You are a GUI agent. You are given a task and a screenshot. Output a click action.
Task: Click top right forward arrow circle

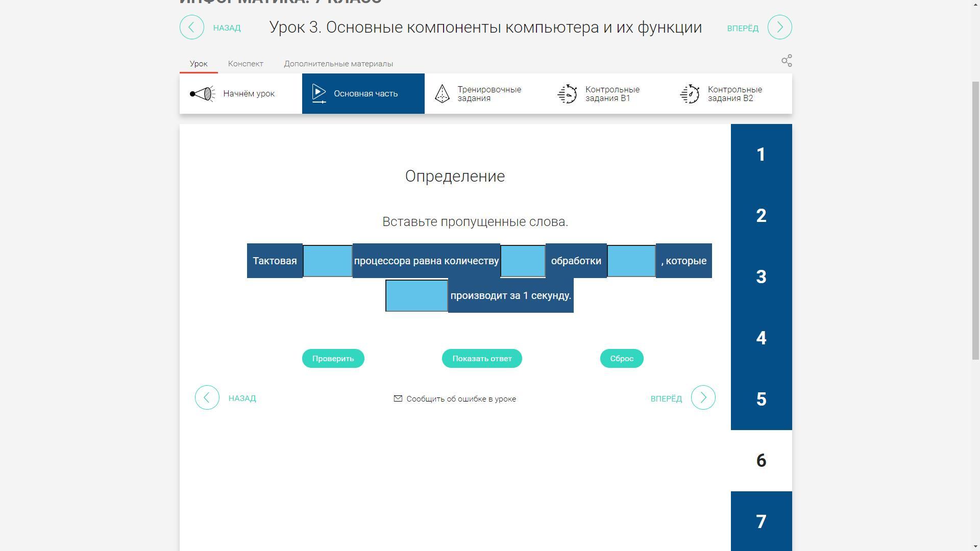click(x=779, y=27)
